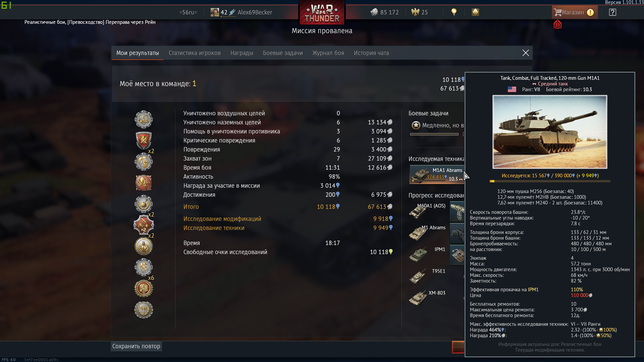
Task: Open the golden badge icon in top bar
Action: pyautogui.click(x=475, y=12)
